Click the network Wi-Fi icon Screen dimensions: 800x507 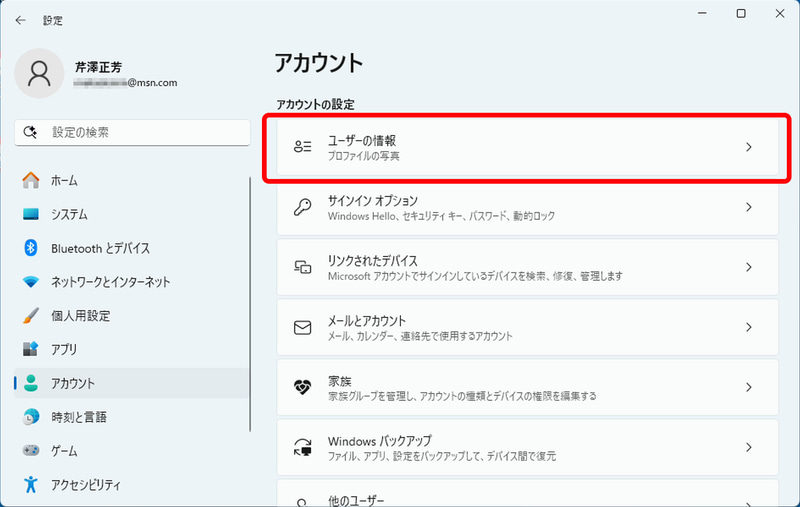pos(31,282)
